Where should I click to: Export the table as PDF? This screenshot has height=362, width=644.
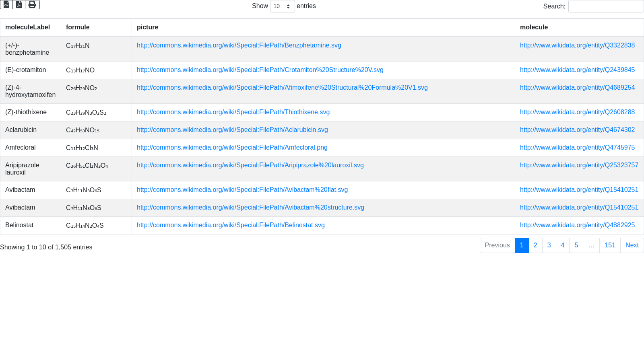pos(19,5)
